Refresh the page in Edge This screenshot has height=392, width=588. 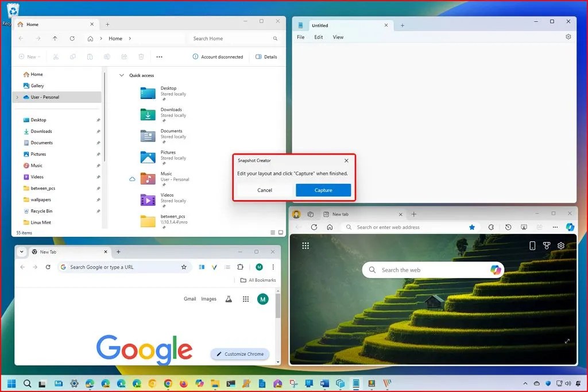(314, 227)
